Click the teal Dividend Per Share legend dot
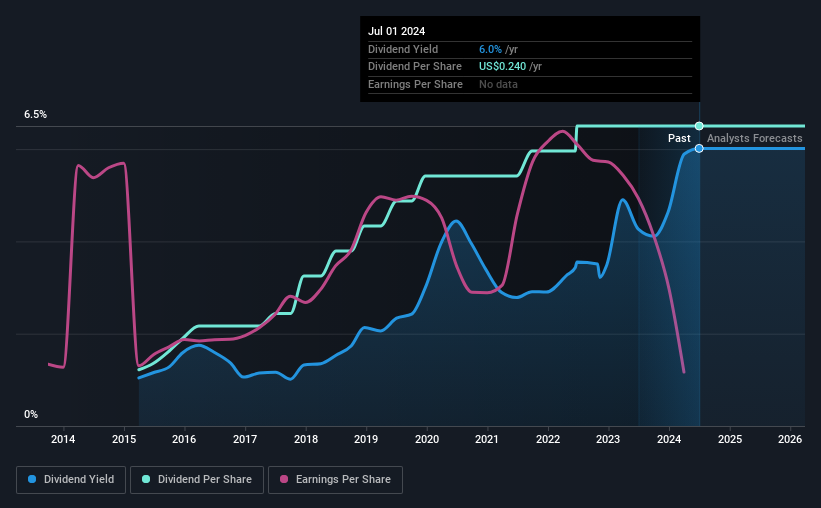The width and height of the screenshot is (821, 508). coord(146,479)
